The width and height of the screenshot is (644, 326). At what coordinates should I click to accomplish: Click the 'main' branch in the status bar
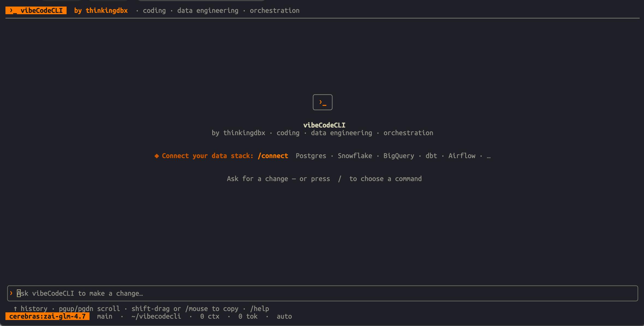pyautogui.click(x=105, y=316)
